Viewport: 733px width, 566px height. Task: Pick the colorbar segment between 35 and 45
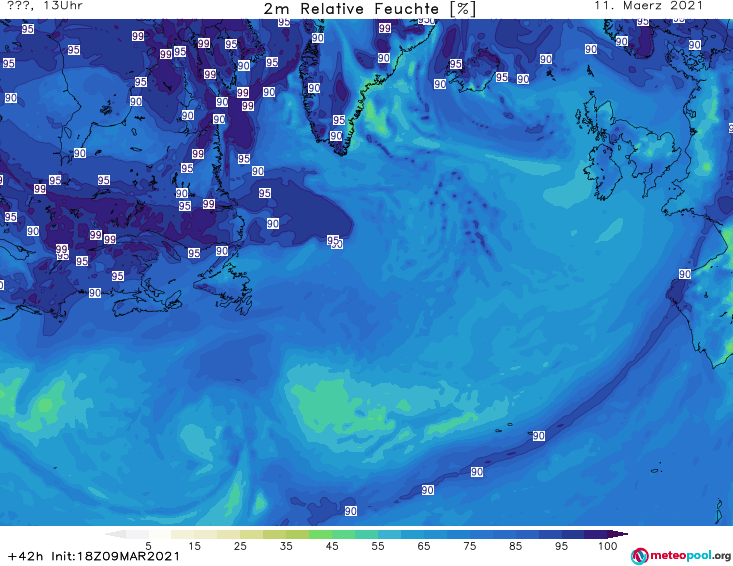tap(309, 534)
